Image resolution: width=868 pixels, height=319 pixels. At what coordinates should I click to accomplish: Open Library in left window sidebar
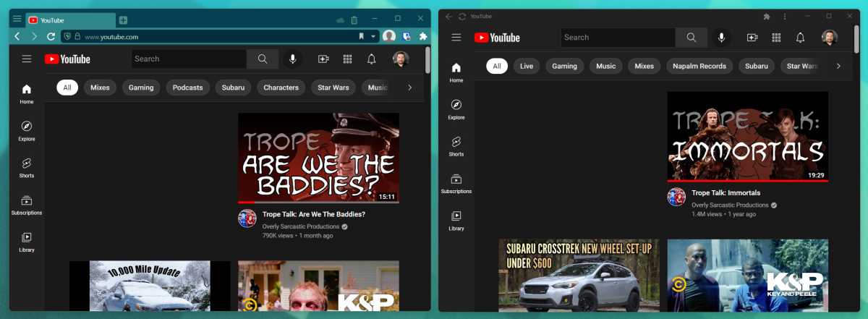[27, 242]
